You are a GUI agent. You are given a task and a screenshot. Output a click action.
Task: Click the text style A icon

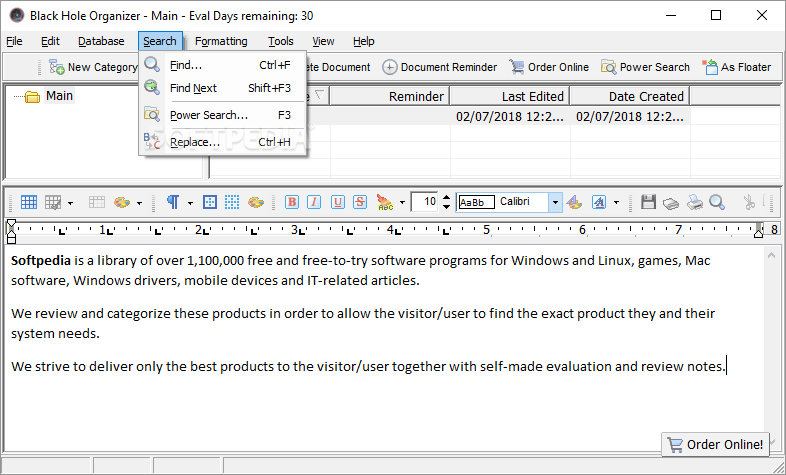599,202
